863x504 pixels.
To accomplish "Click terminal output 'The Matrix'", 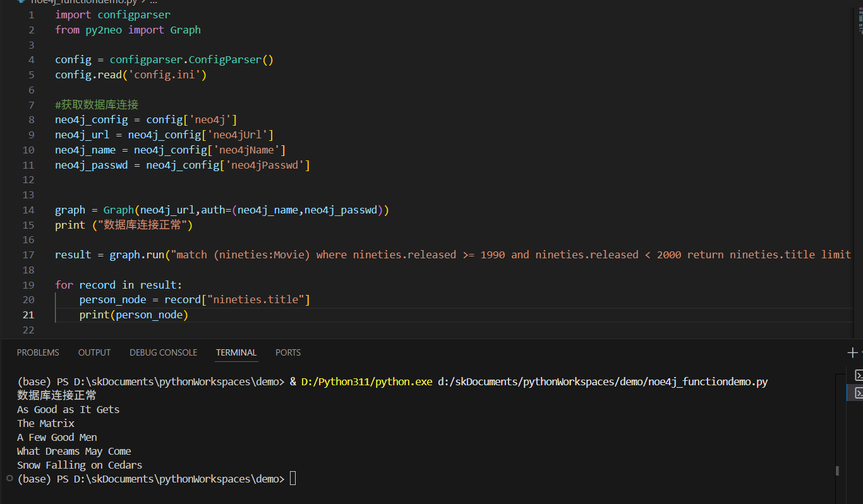I will click(x=45, y=423).
